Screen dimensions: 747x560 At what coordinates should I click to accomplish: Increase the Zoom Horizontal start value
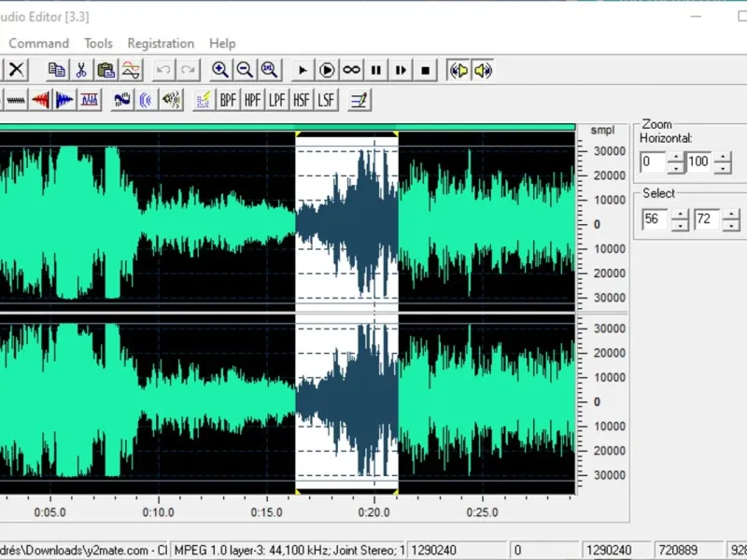click(x=678, y=157)
